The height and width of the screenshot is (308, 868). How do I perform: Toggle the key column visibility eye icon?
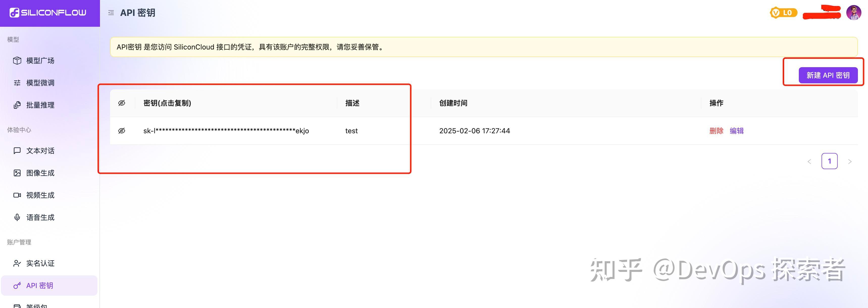coord(122,103)
